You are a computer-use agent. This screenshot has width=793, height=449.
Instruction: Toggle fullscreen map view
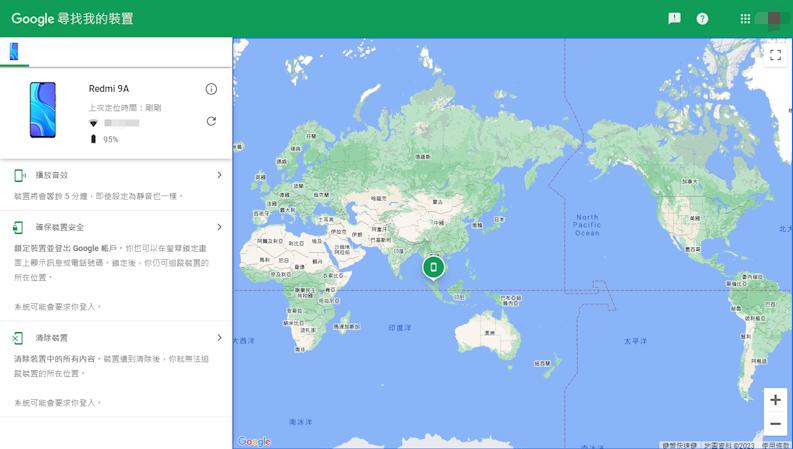775,55
